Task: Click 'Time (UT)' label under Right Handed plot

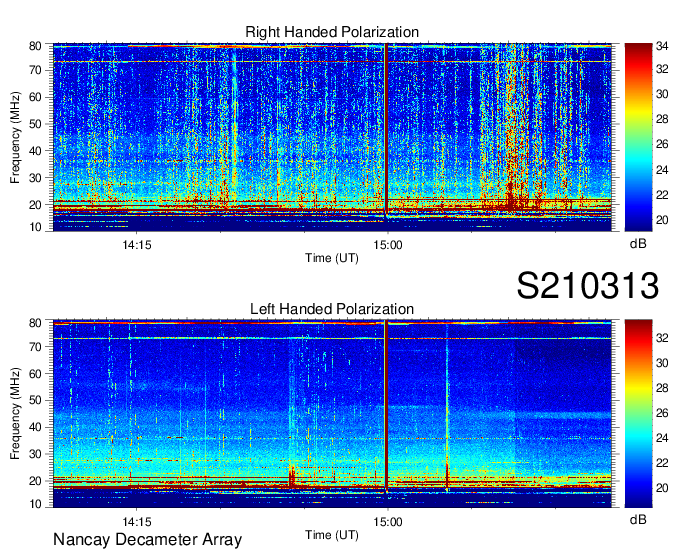Action: 332,258
